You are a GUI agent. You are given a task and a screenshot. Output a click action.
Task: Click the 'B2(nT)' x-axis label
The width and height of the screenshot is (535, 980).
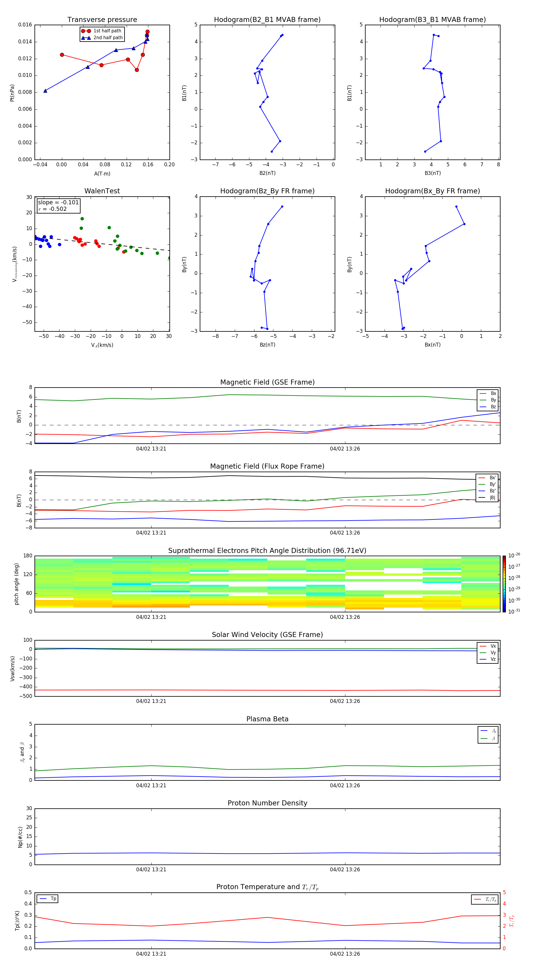point(267,173)
